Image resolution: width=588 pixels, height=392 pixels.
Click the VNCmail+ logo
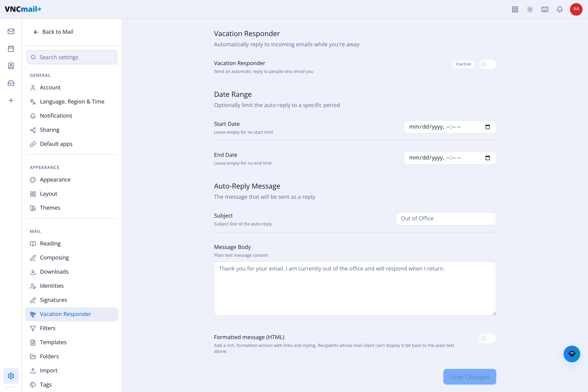point(23,9)
